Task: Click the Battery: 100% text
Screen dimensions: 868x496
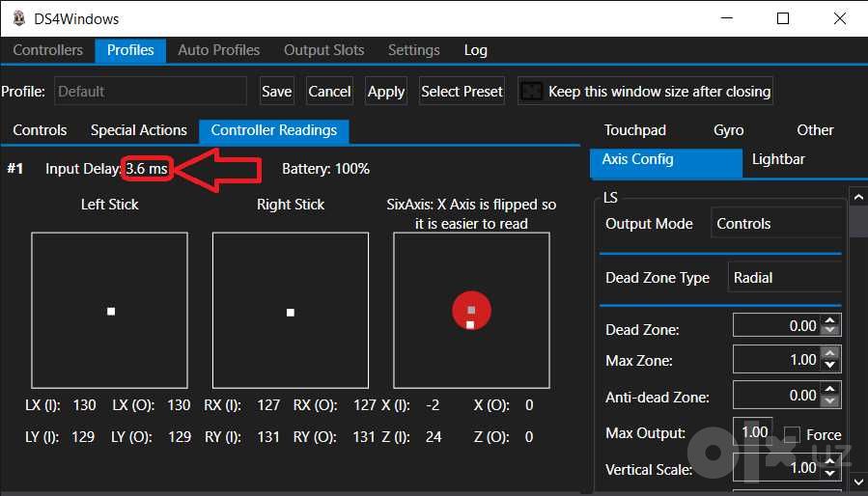Action: pyautogui.click(x=326, y=169)
